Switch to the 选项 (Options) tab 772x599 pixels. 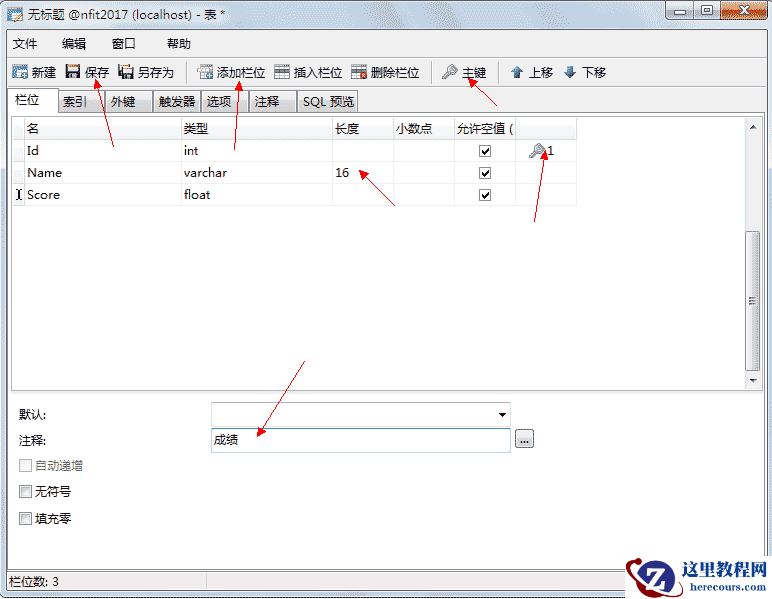click(224, 102)
